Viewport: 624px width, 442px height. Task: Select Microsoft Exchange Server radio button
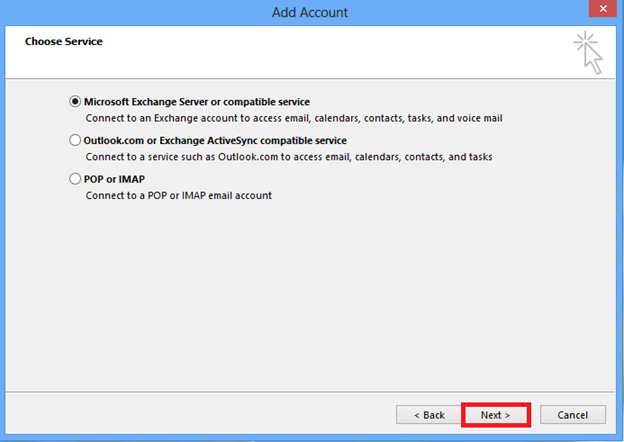pos(75,102)
